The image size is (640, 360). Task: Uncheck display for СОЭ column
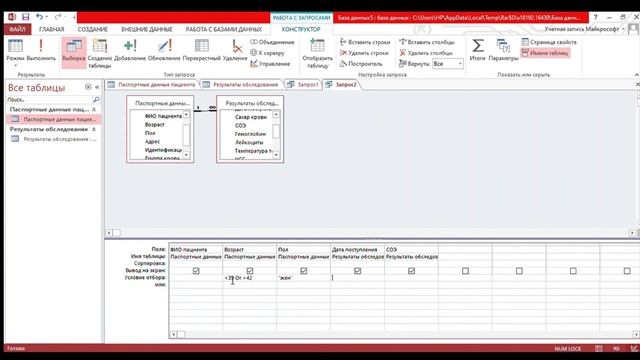pos(411,271)
